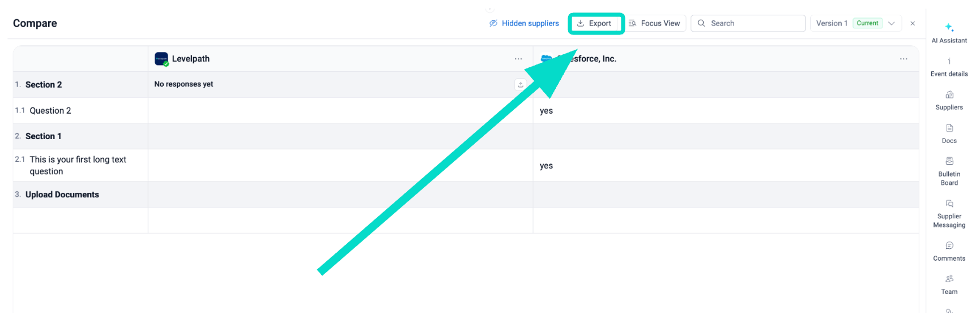
Task: Open the Comments sidebar panel
Action: click(x=949, y=251)
